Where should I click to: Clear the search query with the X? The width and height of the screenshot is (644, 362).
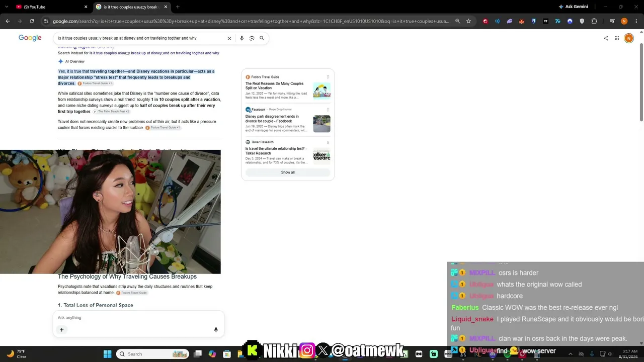click(229, 38)
